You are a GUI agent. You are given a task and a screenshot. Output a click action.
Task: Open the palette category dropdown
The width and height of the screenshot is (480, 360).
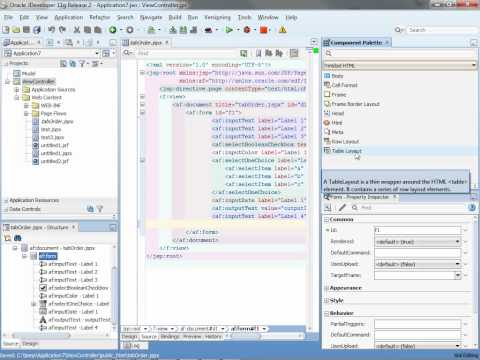click(474, 65)
